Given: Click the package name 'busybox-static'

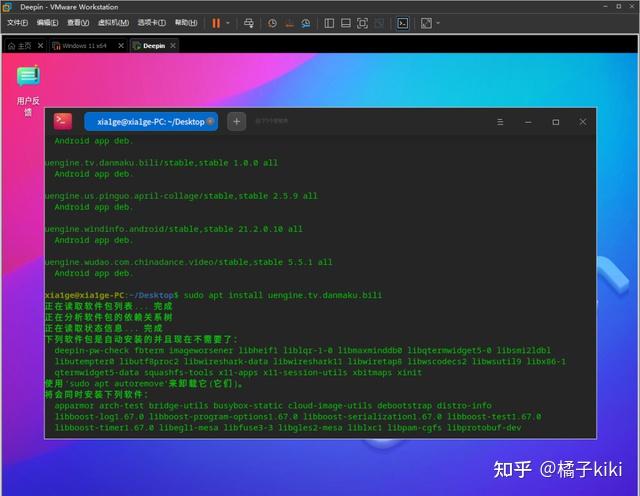Looking at the screenshot, I should point(248,406).
